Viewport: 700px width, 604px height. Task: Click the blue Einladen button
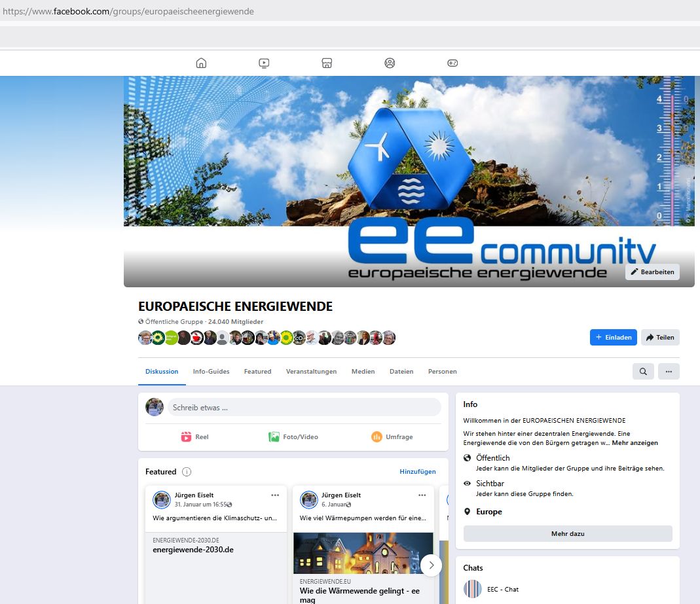tap(613, 338)
